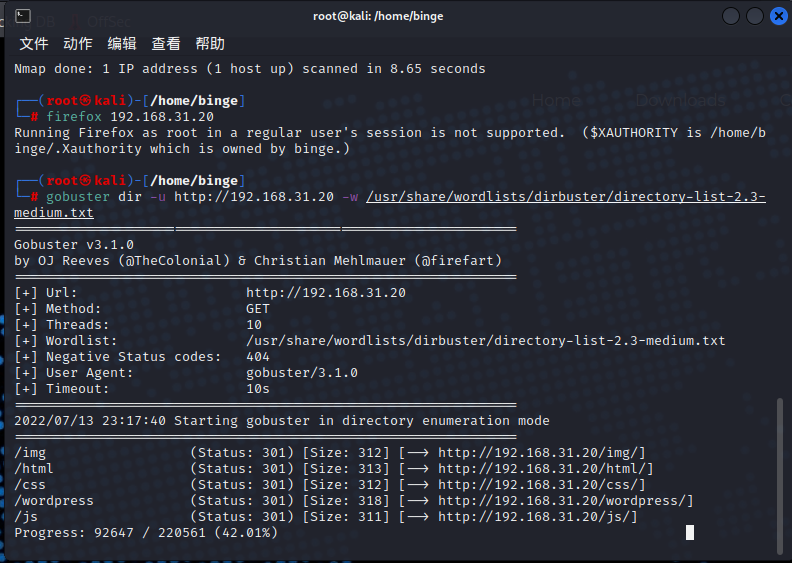Image resolution: width=792 pixels, height=563 pixels.
Task: Click the 'Gobuster v3.1.0' version text
Action: point(74,245)
